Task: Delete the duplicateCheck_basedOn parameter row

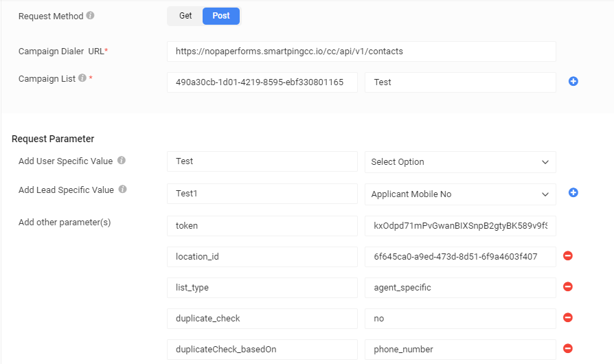Action: point(568,349)
